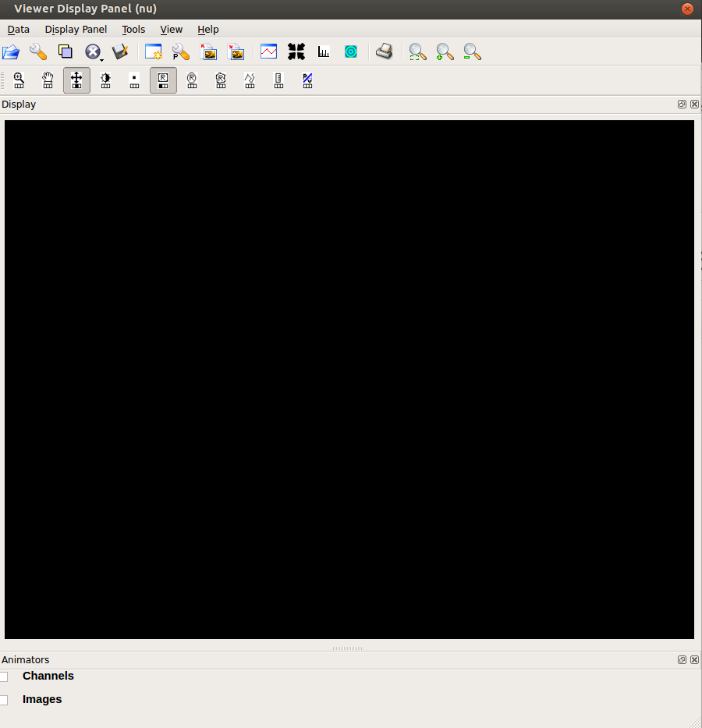
Task: Select the polyline mouse tool
Action: 250,80
